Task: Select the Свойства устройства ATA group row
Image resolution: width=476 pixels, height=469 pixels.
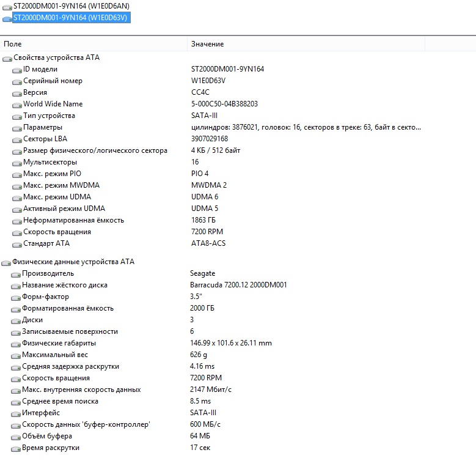Action: pyautogui.click(x=56, y=57)
